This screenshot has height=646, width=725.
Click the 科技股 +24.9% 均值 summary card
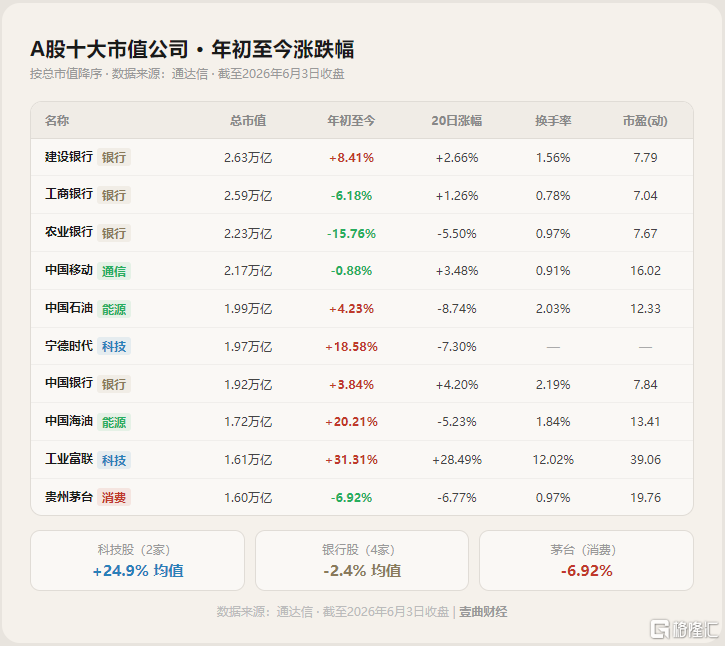(137, 560)
